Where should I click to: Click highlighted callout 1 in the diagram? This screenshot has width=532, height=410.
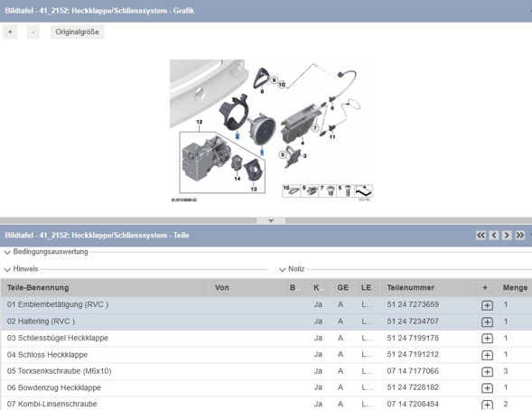coord(262,153)
